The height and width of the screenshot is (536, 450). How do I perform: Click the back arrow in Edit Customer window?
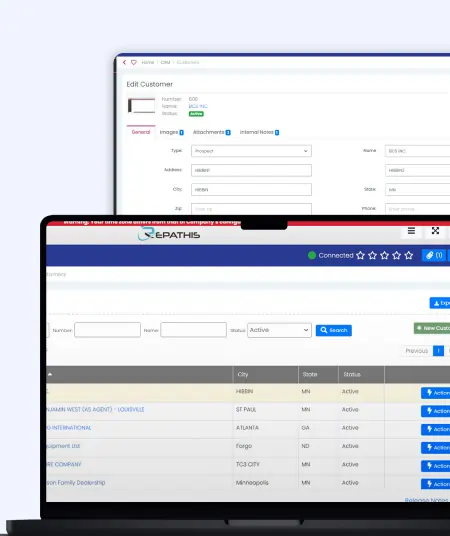pyautogui.click(x=124, y=62)
